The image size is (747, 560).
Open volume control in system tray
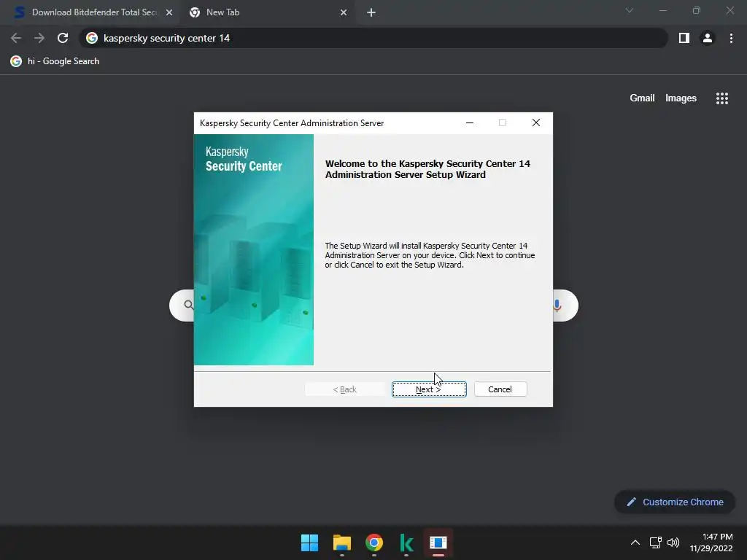click(x=673, y=542)
